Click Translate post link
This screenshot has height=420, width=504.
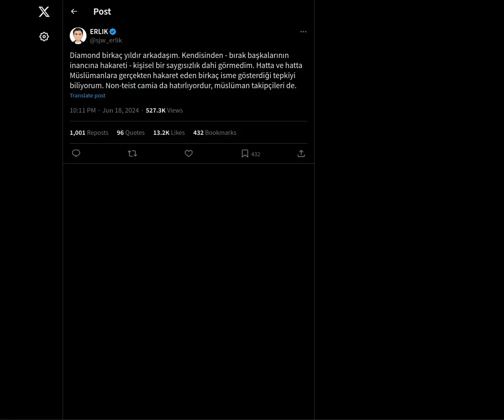87,95
